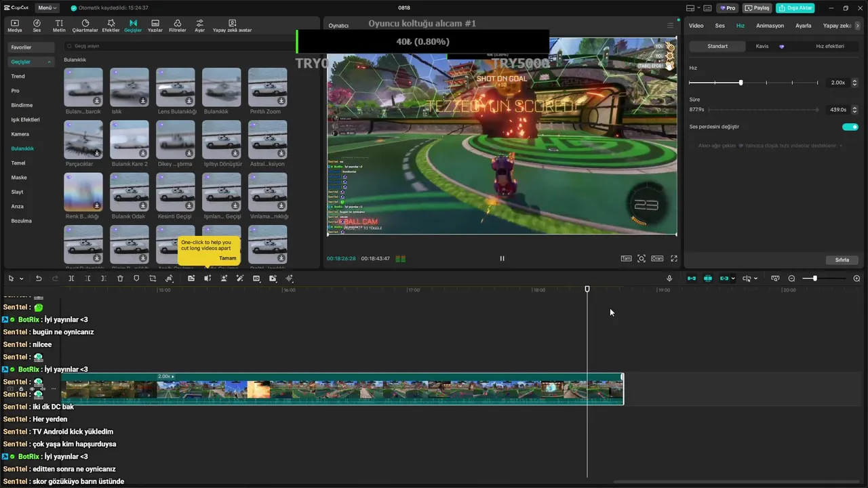Screen dimensions: 868x488
Task: Select the Kamera transition category
Action: coord(20,134)
